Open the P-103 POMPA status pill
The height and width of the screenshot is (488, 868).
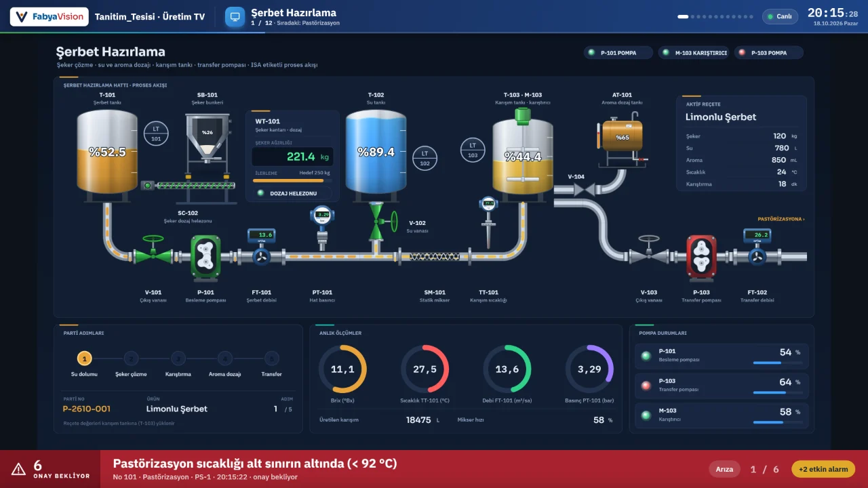pos(768,52)
